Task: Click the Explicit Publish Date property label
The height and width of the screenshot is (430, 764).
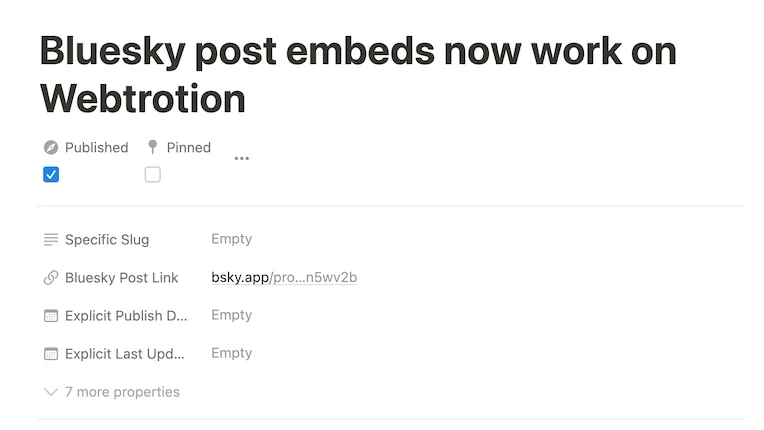Action: [126, 316]
